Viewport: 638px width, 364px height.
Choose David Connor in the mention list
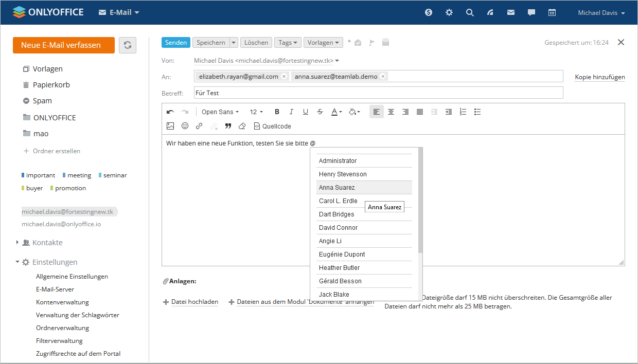tap(364, 228)
